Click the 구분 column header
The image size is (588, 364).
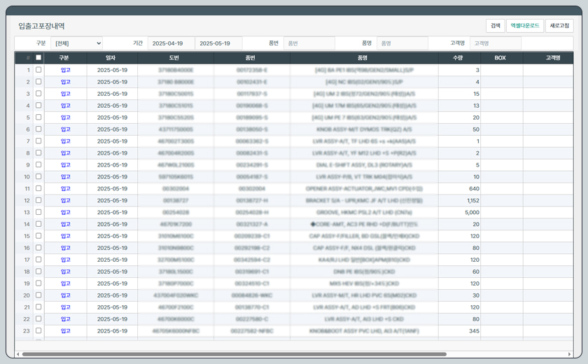(x=66, y=57)
